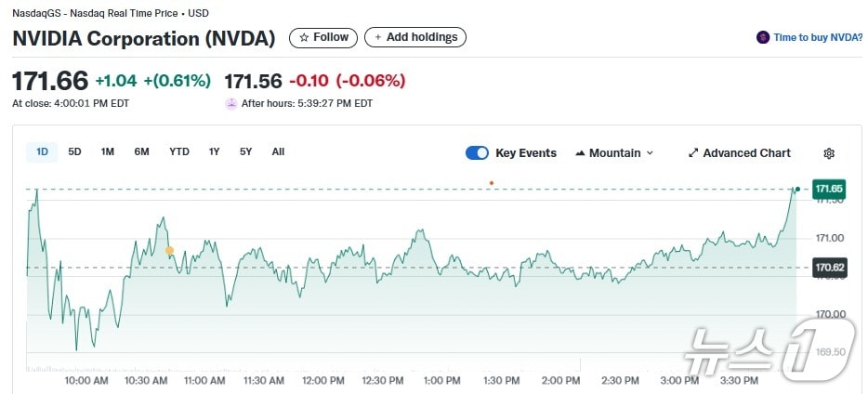The width and height of the screenshot is (868, 394).
Task: Switch to the 1M range
Action: (108, 152)
